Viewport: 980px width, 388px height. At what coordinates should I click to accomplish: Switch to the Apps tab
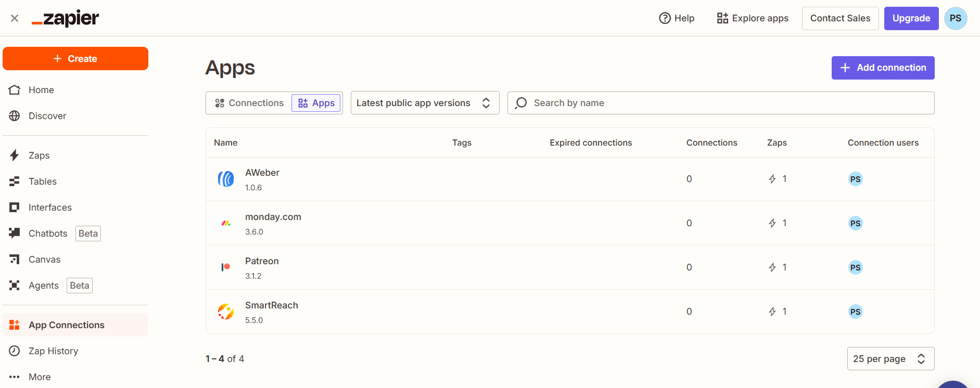click(316, 103)
